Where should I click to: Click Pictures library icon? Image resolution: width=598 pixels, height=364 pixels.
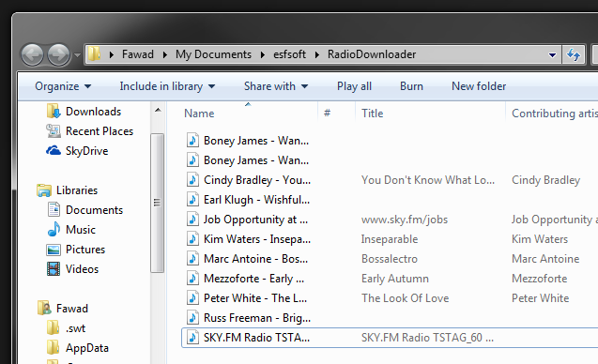[54, 250]
